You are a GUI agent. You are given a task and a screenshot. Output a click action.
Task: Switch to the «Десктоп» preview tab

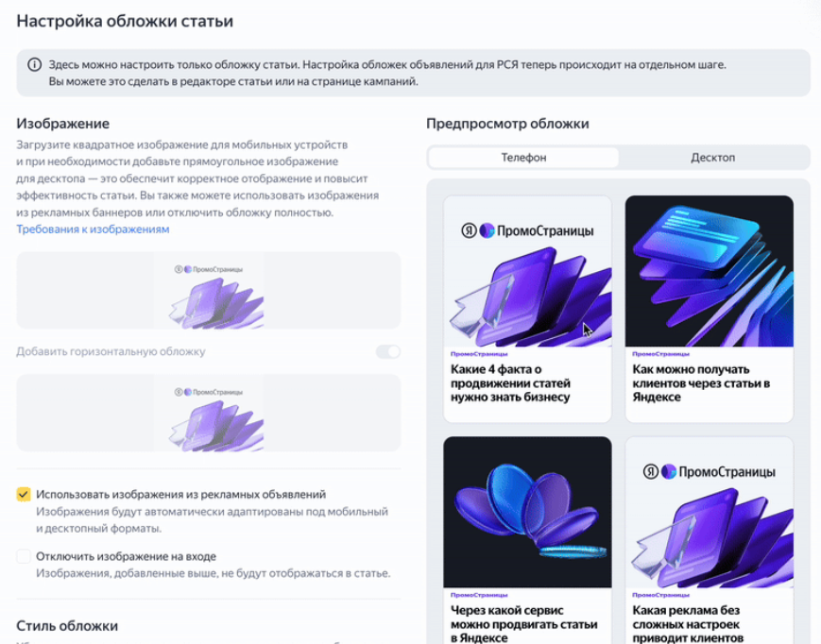tap(713, 158)
